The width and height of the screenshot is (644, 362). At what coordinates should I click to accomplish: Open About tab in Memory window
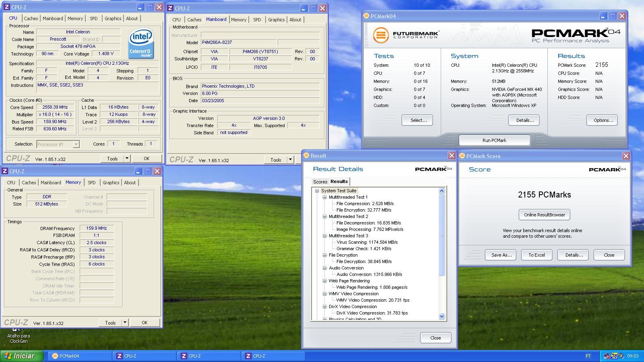[130, 183]
